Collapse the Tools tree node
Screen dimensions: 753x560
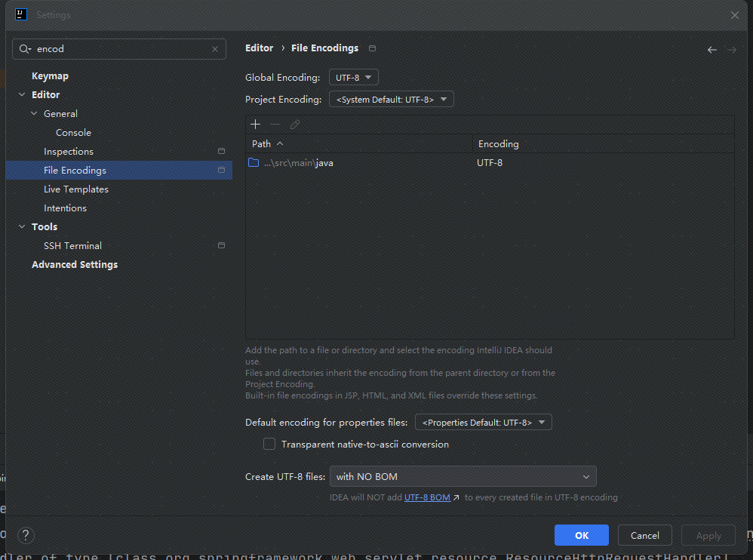click(x=21, y=227)
